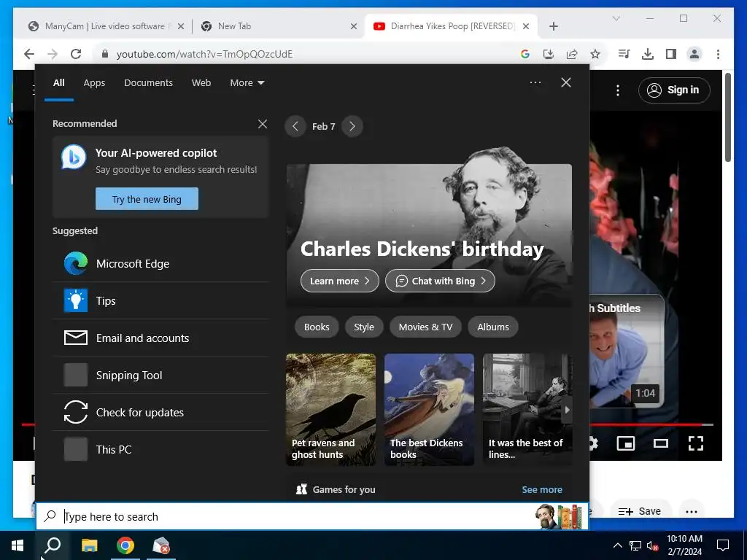747x560 pixels.
Task: Open This PC from suggested list
Action: click(160, 449)
